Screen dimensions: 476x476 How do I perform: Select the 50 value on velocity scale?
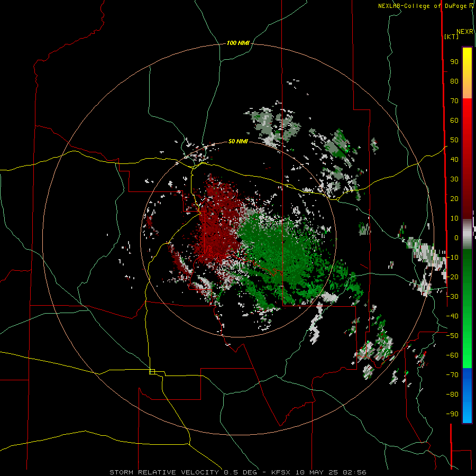454,140
